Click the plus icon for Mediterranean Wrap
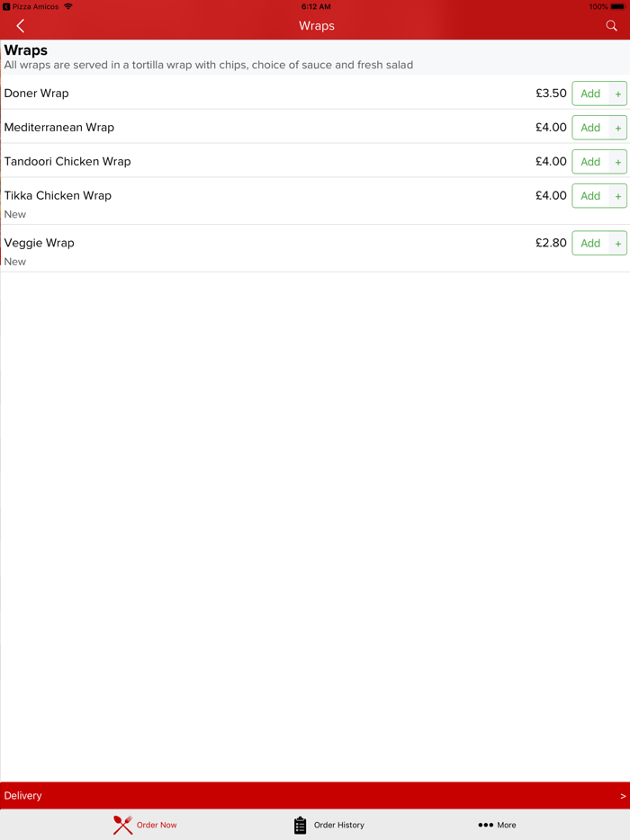Screen dimensions: 630x840 tap(618, 128)
